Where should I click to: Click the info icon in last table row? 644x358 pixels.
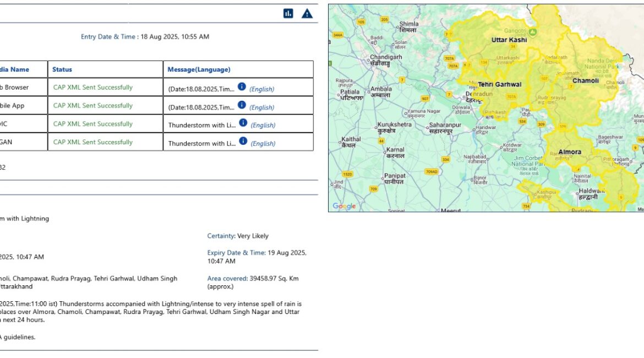[243, 141]
